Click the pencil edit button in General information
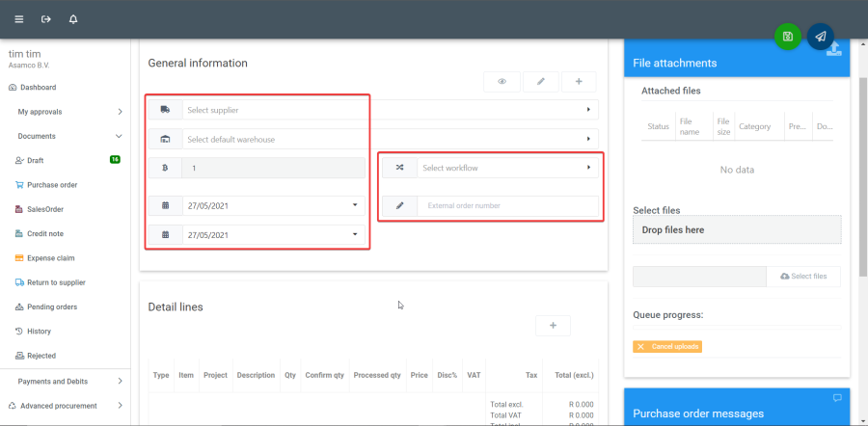868x426 pixels. (540, 82)
